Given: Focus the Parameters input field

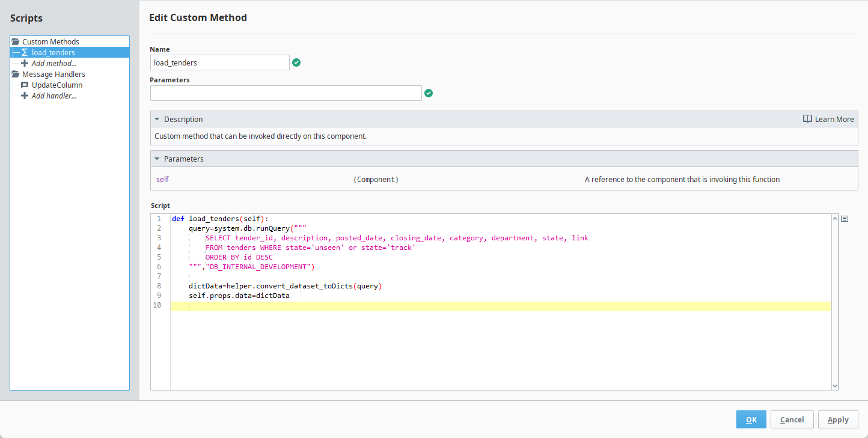Looking at the screenshot, I should 286,93.
